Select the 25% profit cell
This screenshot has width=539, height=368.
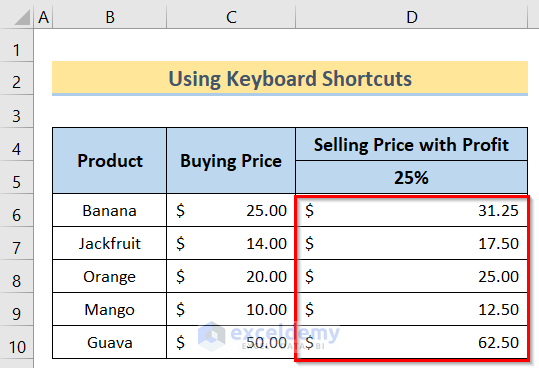pos(411,177)
